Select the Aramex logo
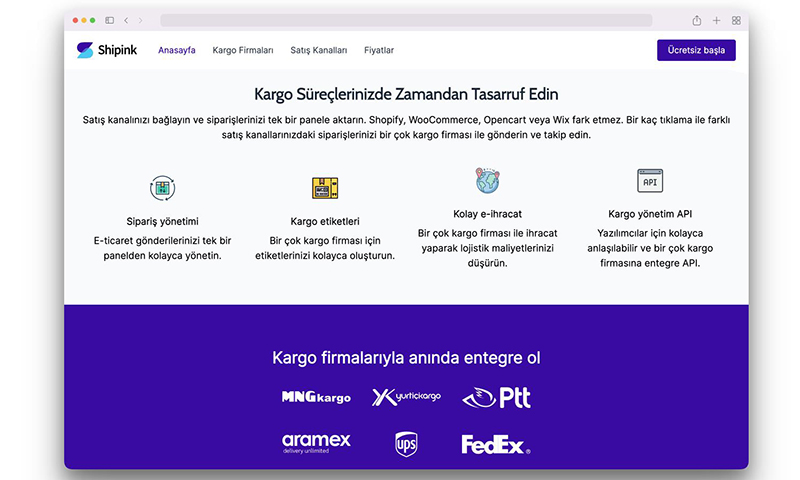 coord(316,443)
